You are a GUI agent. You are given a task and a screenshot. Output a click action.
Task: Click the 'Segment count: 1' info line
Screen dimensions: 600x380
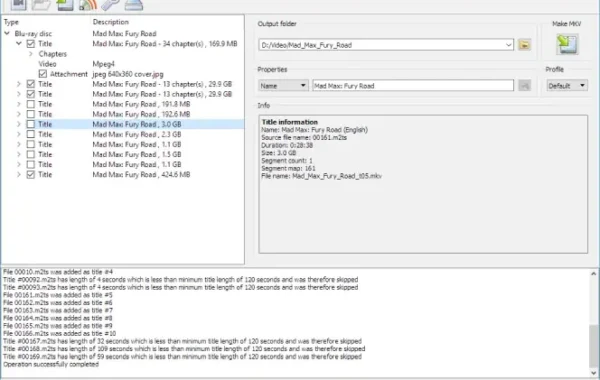pyautogui.click(x=287, y=160)
